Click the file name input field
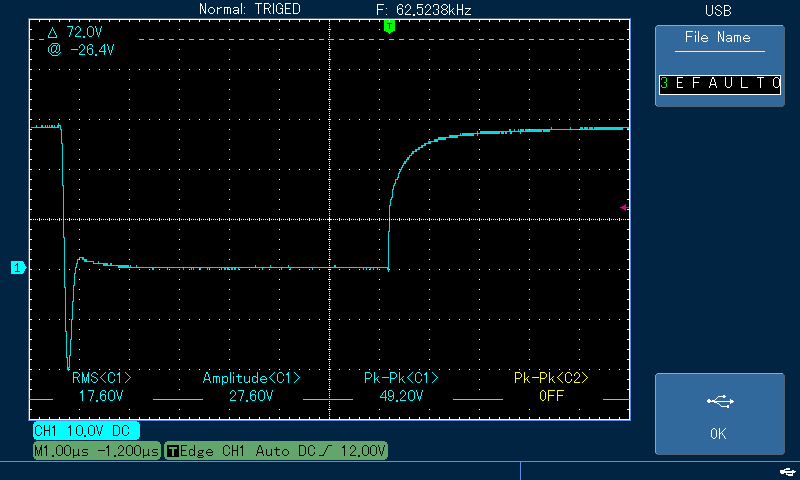800x480 pixels. [x=720, y=84]
